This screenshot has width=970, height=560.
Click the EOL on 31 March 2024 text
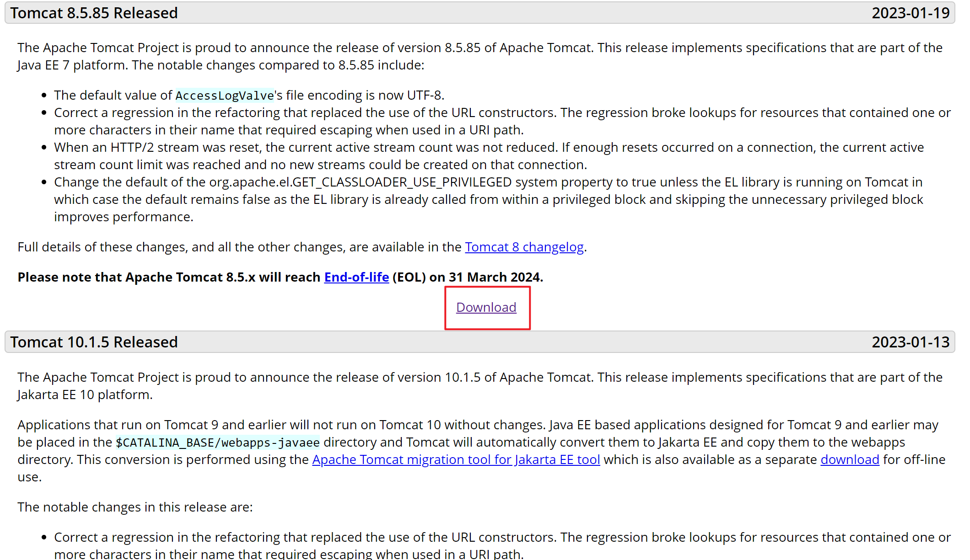tap(468, 277)
